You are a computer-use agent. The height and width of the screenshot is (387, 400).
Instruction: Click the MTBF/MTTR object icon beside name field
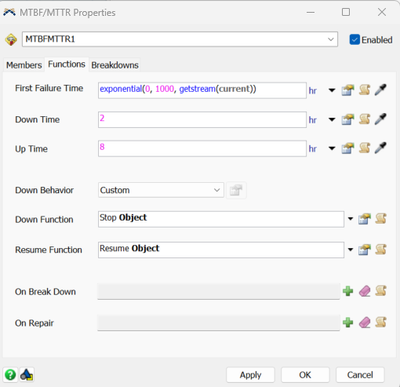11,40
